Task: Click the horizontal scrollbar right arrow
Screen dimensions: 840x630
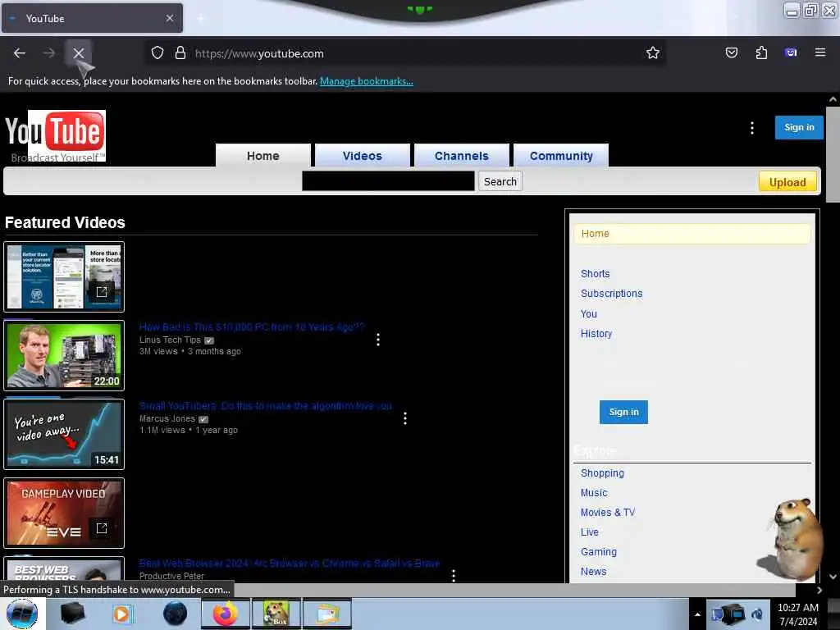Action: [x=819, y=590]
